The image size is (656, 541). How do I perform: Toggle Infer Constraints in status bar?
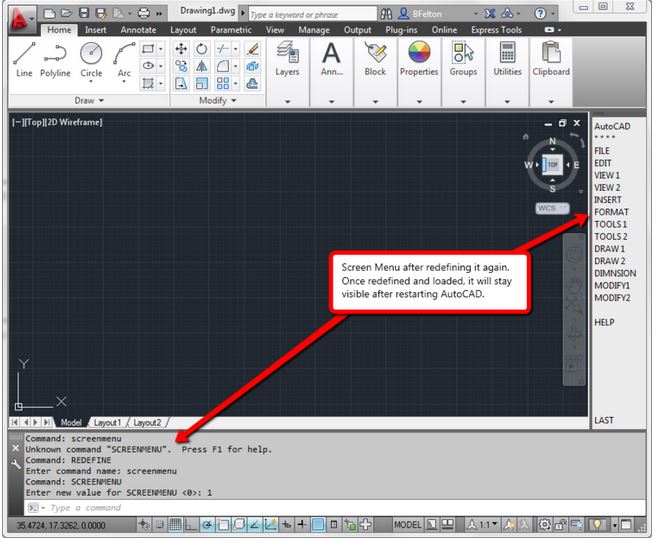[x=144, y=525]
